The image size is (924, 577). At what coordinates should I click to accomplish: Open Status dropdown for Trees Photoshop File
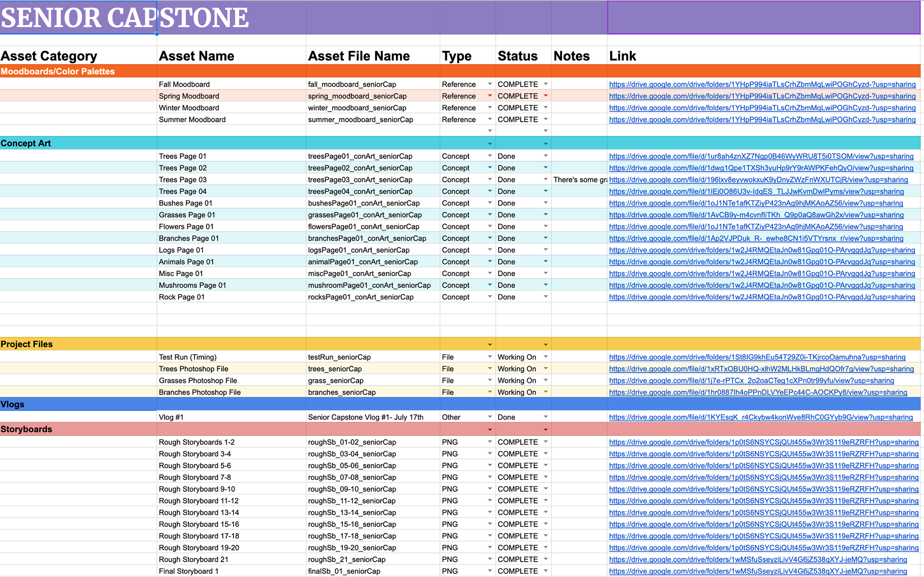click(546, 369)
